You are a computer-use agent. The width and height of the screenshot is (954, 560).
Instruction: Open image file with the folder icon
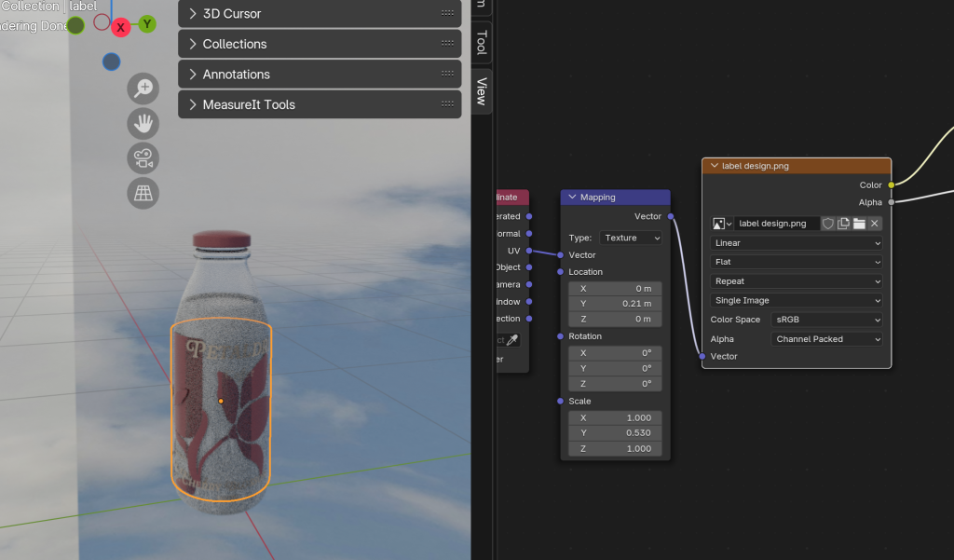click(859, 224)
